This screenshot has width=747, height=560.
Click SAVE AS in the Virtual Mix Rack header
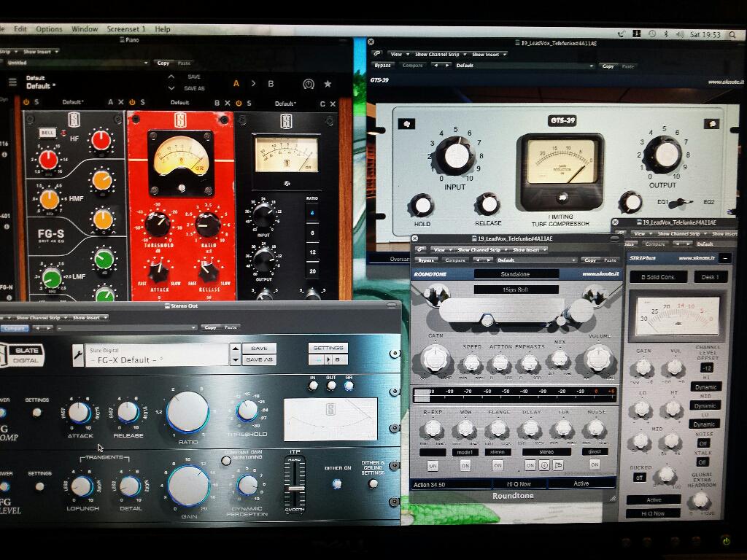pos(194,88)
